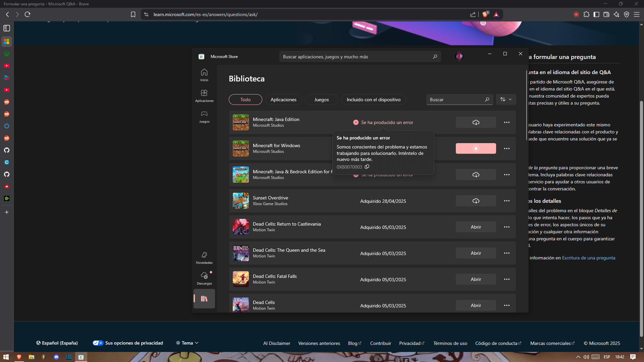This screenshot has height=362, width=644.
Task: Open the Brave main menu
Action: point(637,14)
